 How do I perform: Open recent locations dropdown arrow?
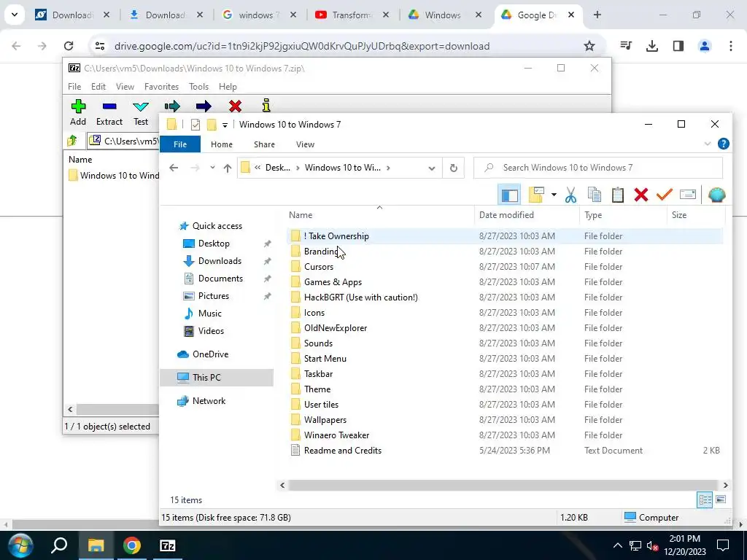(x=212, y=168)
